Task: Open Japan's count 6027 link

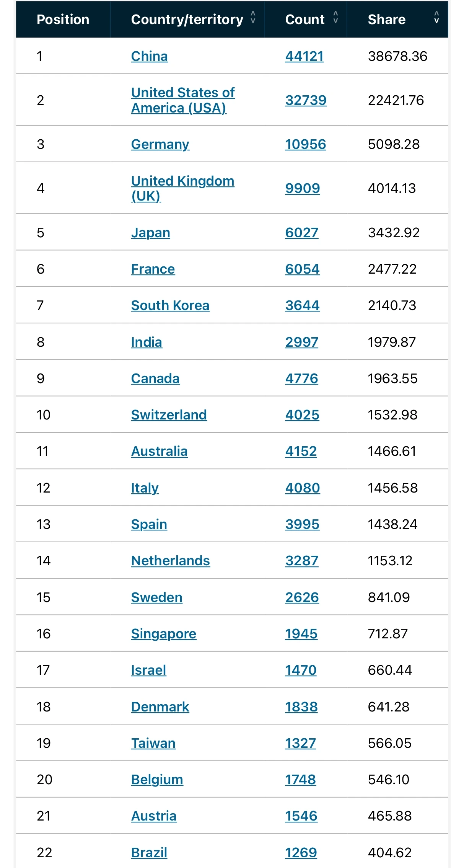Action: [301, 233]
